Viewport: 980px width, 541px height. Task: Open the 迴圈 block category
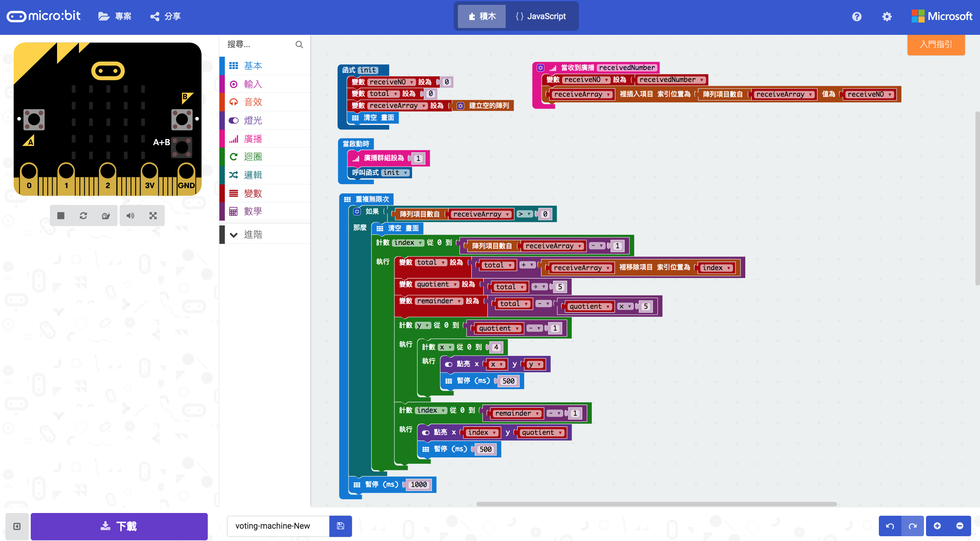pos(265,157)
